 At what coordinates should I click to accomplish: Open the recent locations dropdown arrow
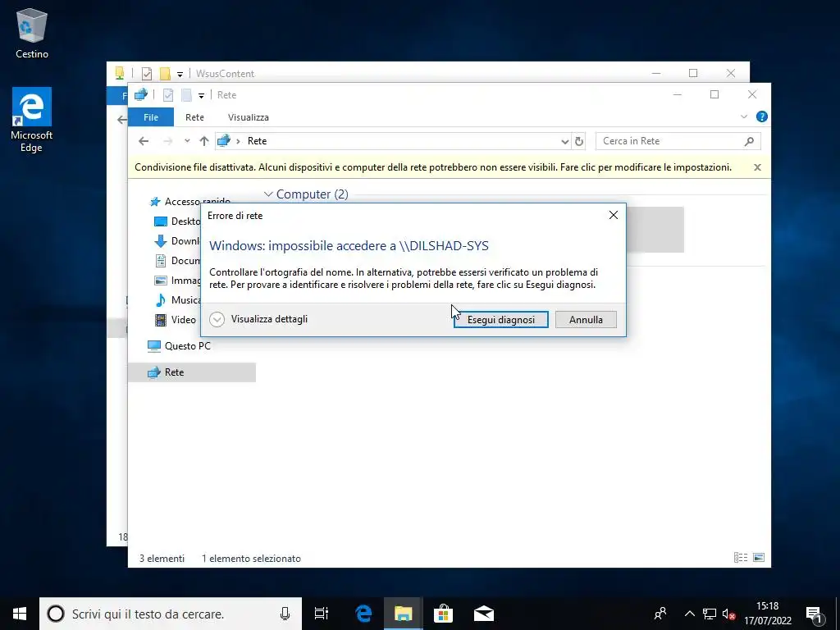[x=187, y=141]
